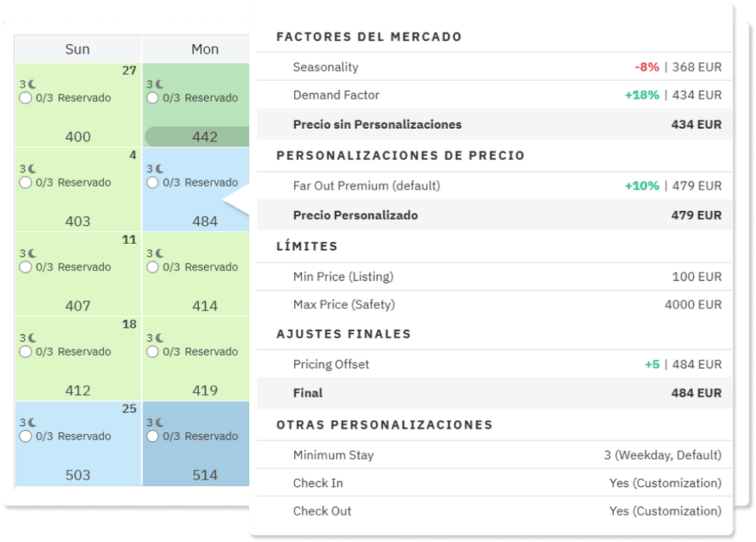Click the moon icon in Monday 514 cell

160,423
